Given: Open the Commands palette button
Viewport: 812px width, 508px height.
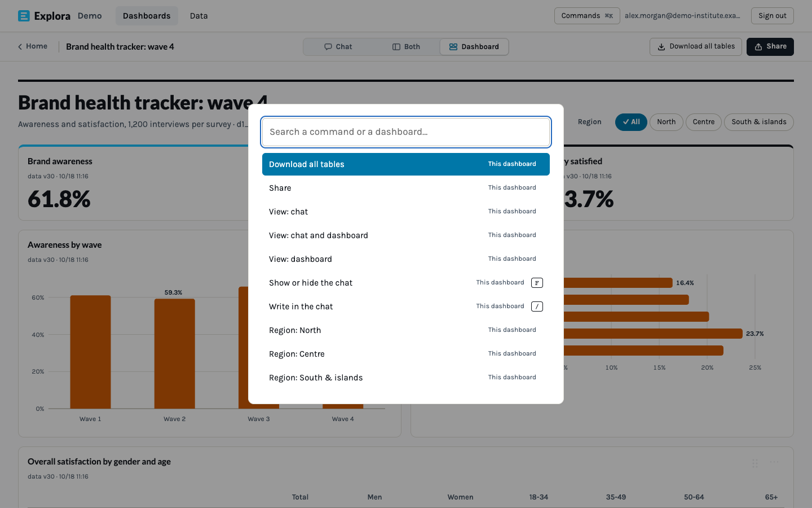Looking at the screenshot, I should 587,16.
